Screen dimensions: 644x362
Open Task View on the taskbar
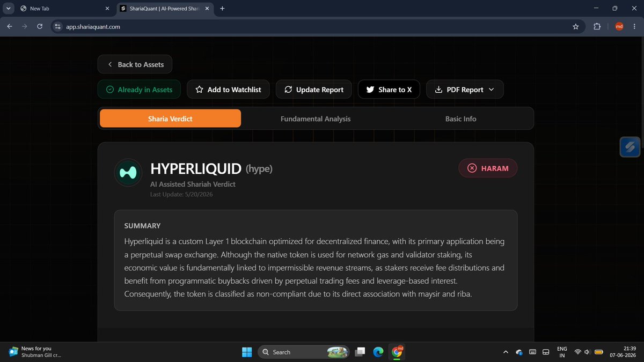[x=360, y=352]
